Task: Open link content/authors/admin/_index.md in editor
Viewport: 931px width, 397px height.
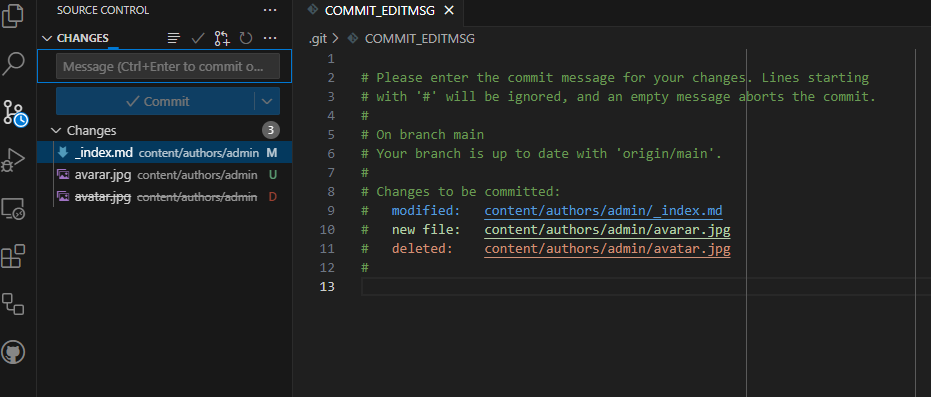Action: [x=603, y=211]
